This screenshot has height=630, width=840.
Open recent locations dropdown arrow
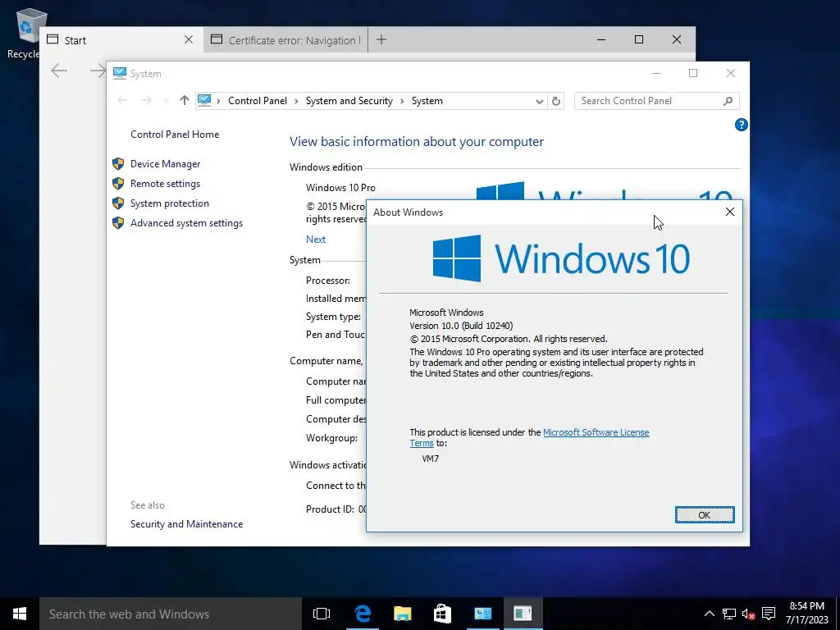click(166, 101)
